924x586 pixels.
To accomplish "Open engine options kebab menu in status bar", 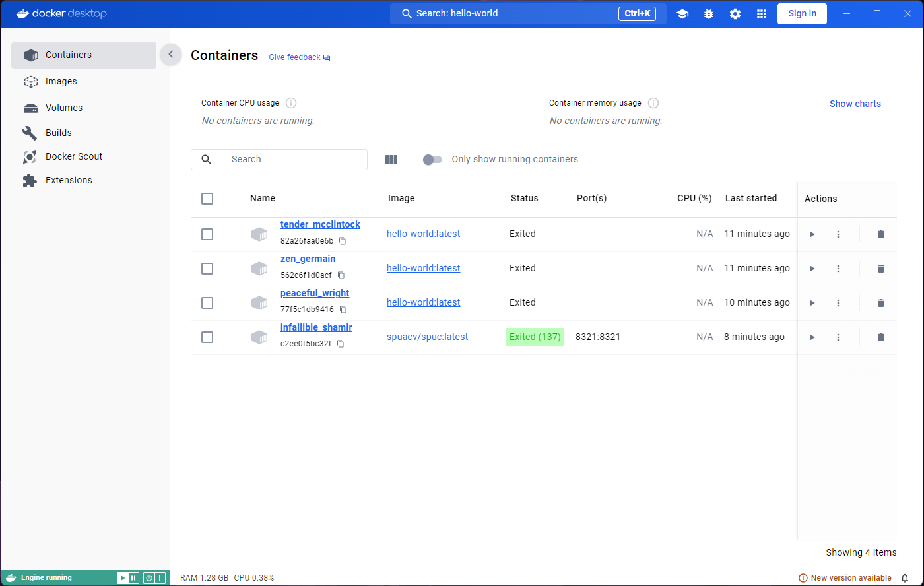I will coord(160,578).
